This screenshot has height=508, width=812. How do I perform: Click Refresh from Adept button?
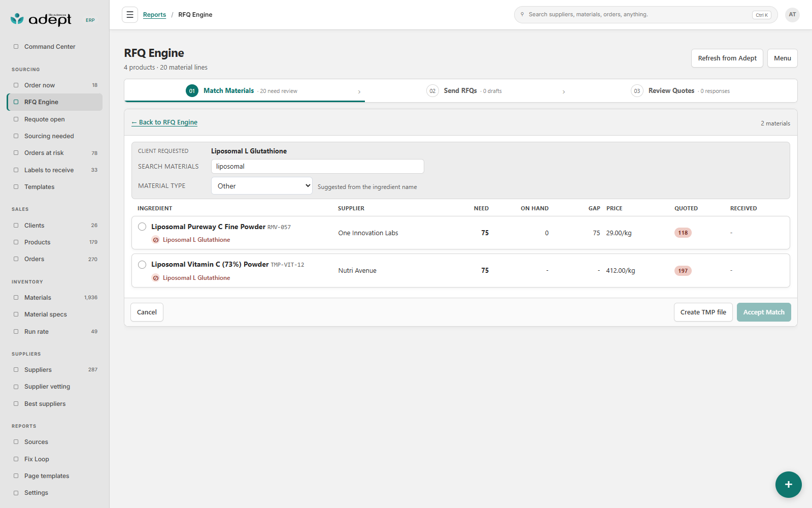coord(727,58)
